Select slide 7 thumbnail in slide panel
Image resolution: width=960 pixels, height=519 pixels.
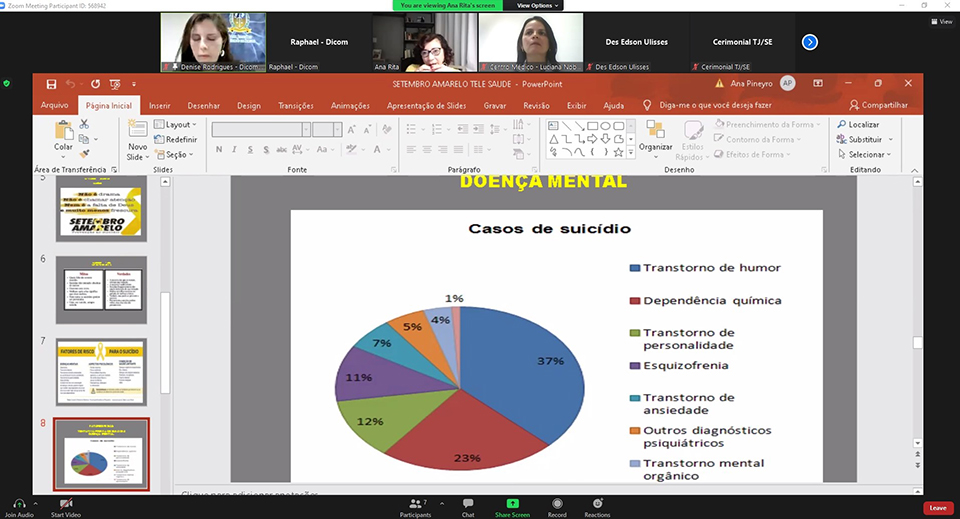click(x=101, y=371)
